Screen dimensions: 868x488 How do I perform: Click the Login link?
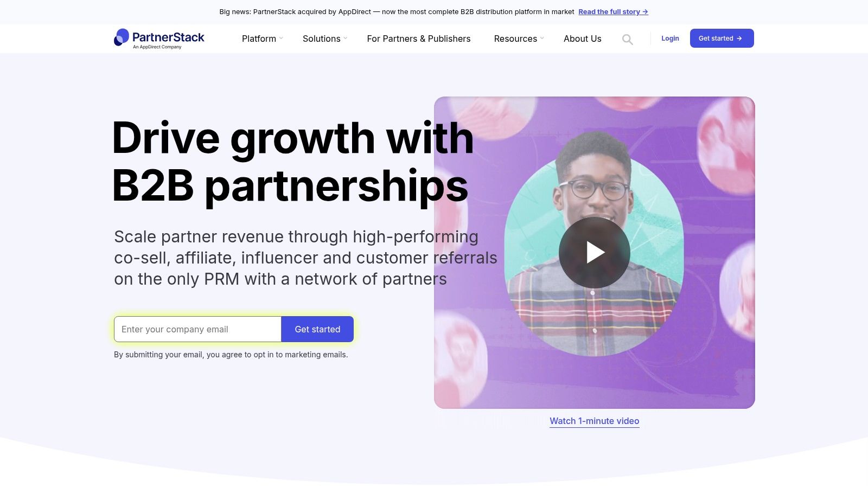(x=670, y=38)
